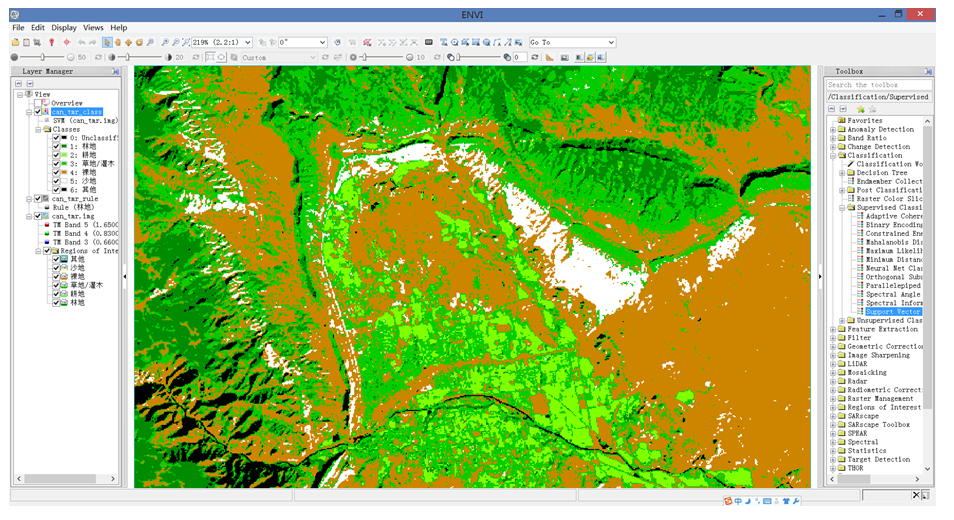Open the Help menu
954x520 pixels.
(119, 27)
